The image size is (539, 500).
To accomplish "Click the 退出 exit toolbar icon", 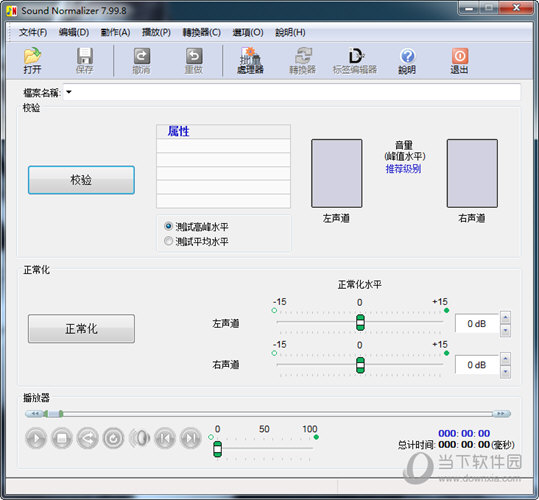I will [x=460, y=61].
